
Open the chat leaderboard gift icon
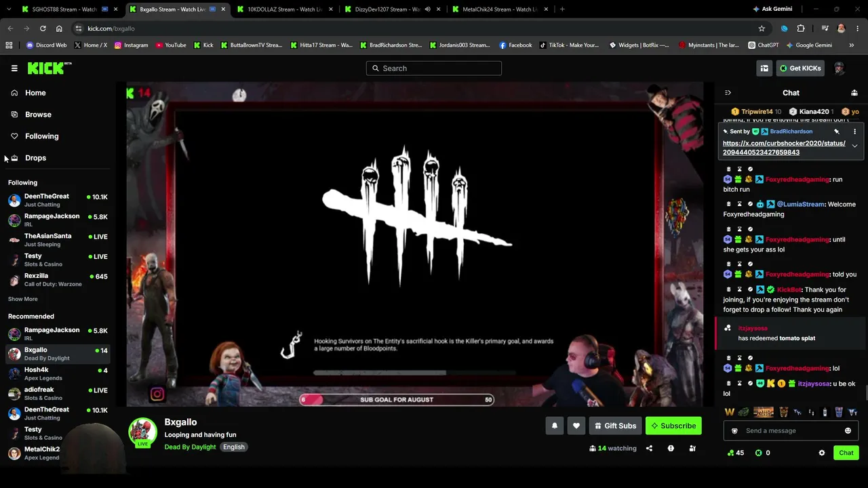click(x=854, y=93)
